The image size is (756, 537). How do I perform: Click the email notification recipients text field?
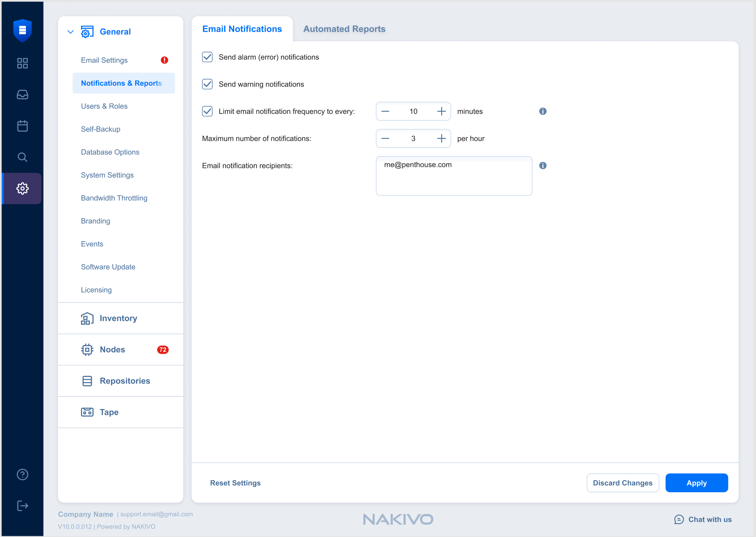pos(454,176)
